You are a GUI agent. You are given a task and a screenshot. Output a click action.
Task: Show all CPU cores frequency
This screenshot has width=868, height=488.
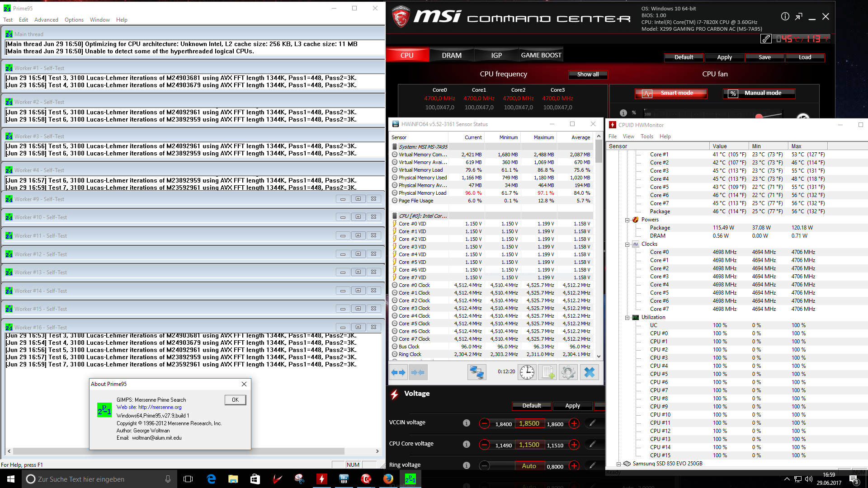pos(588,74)
